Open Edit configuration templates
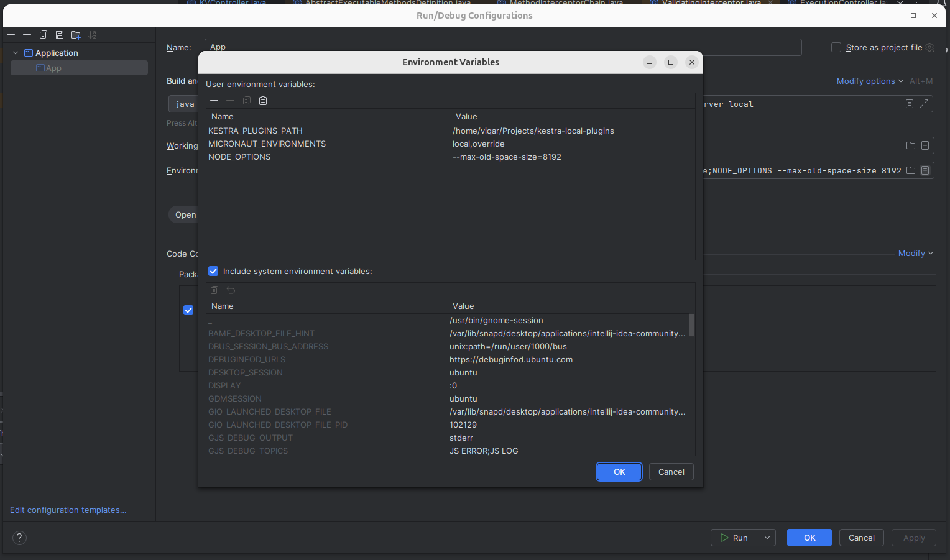The width and height of the screenshot is (950, 560). (68, 510)
